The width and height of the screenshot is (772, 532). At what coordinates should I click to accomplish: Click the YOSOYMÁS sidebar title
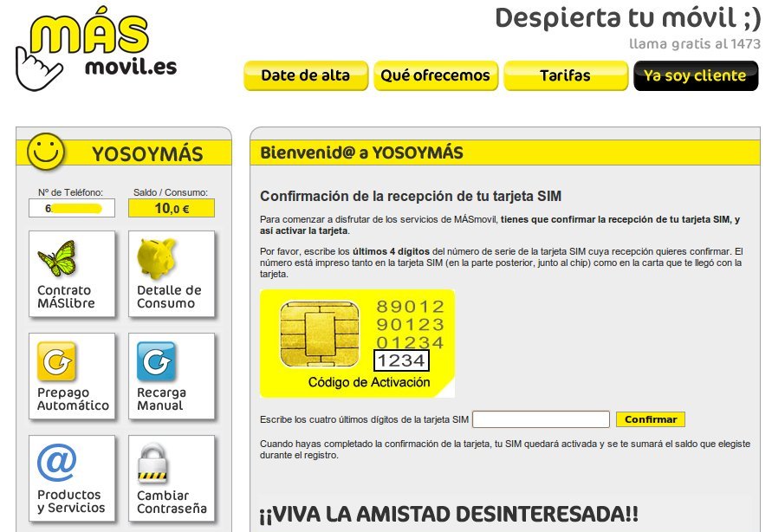(147, 154)
